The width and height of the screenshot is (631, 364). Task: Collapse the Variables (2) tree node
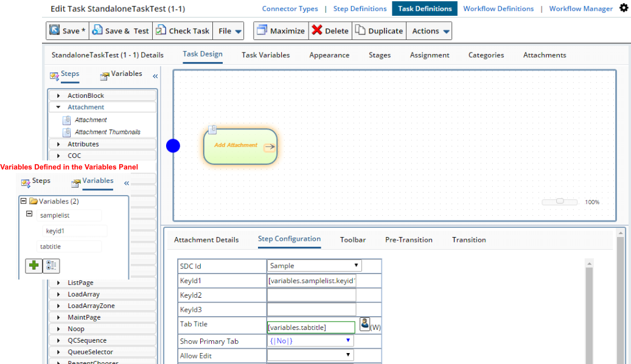23,201
